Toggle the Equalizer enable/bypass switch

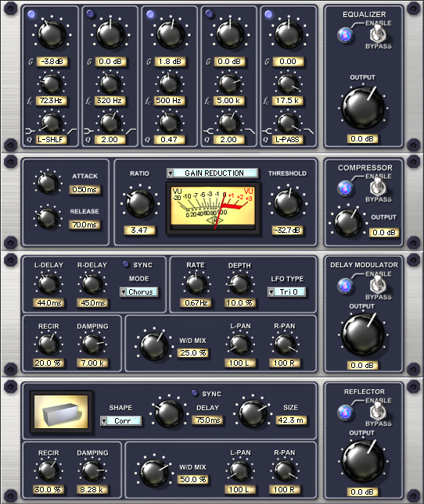[x=379, y=34]
